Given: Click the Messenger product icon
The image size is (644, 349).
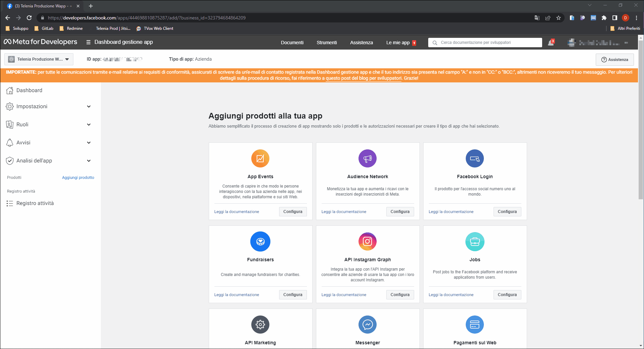Looking at the screenshot, I should tap(368, 325).
